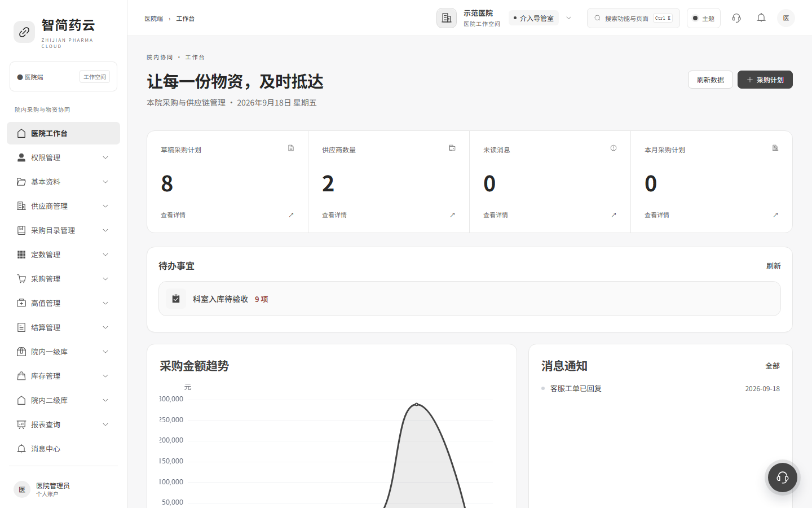Click the 结算管理 receipt icon
The image size is (812, 508).
(x=21, y=327)
